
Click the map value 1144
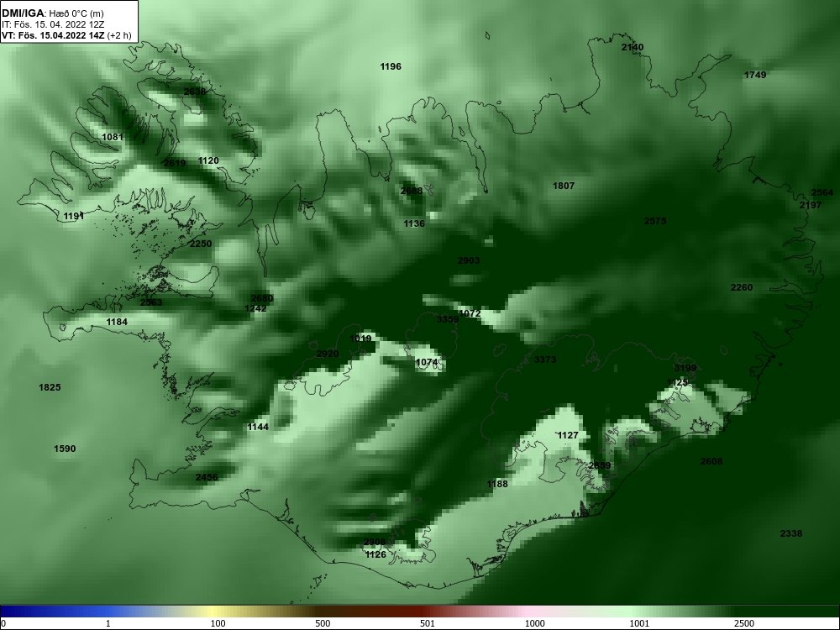tap(258, 427)
